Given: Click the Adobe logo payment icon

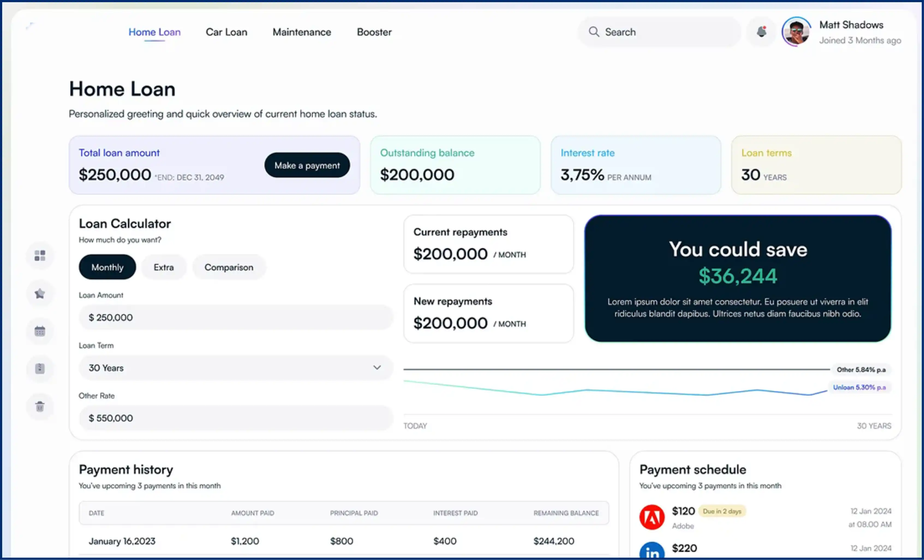Looking at the screenshot, I should [652, 517].
